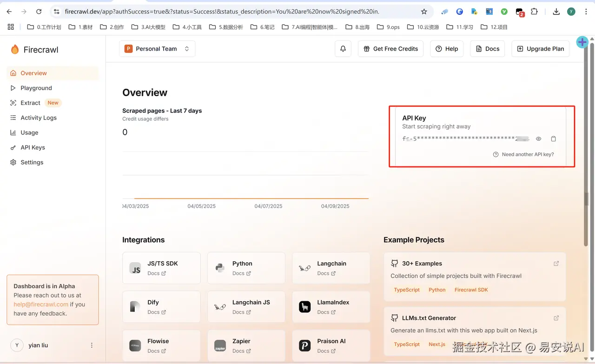Click help@firecrawl.com email link
Viewport: 595px width, 364px height.
click(41, 304)
